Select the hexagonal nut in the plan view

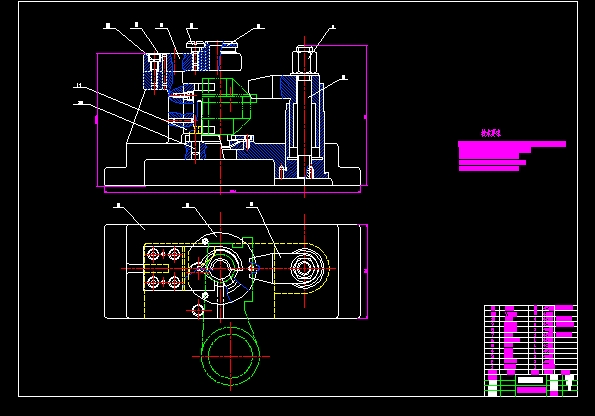pos(304,268)
